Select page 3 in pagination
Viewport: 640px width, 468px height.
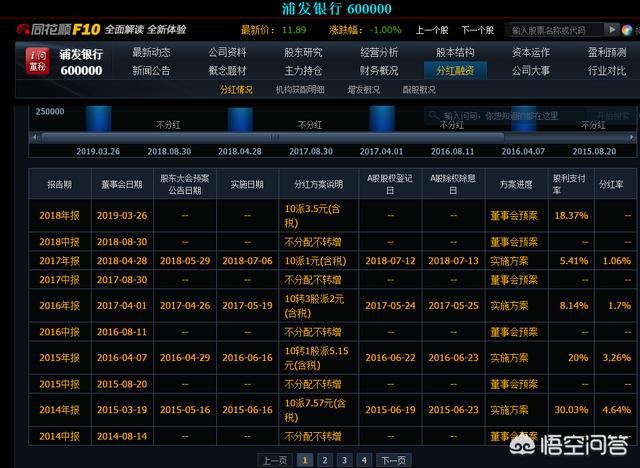(344, 461)
